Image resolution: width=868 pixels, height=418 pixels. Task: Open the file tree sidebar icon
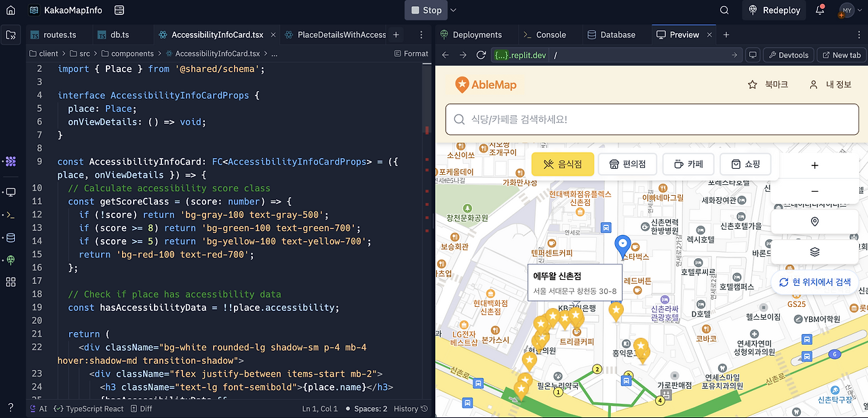pyautogui.click(x=10, y=35)
